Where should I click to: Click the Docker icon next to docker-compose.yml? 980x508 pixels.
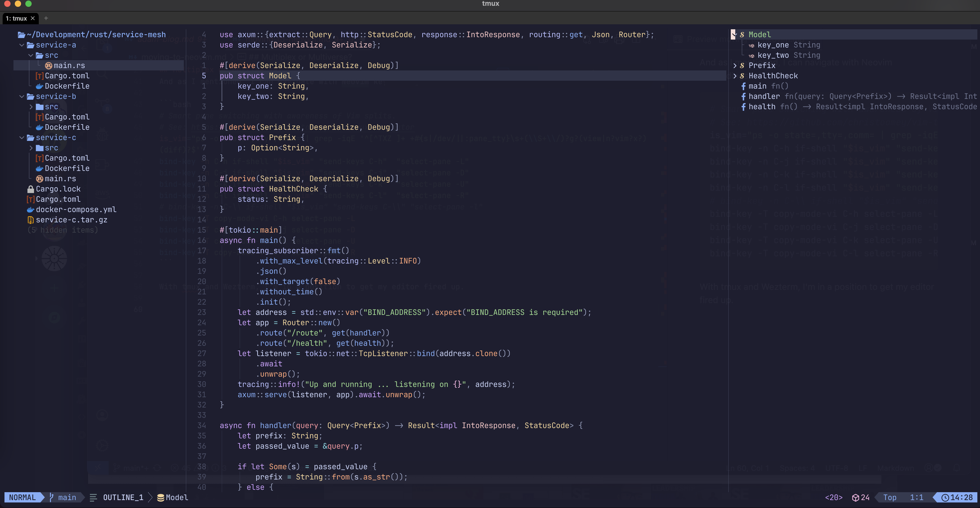tap(31, 210)
